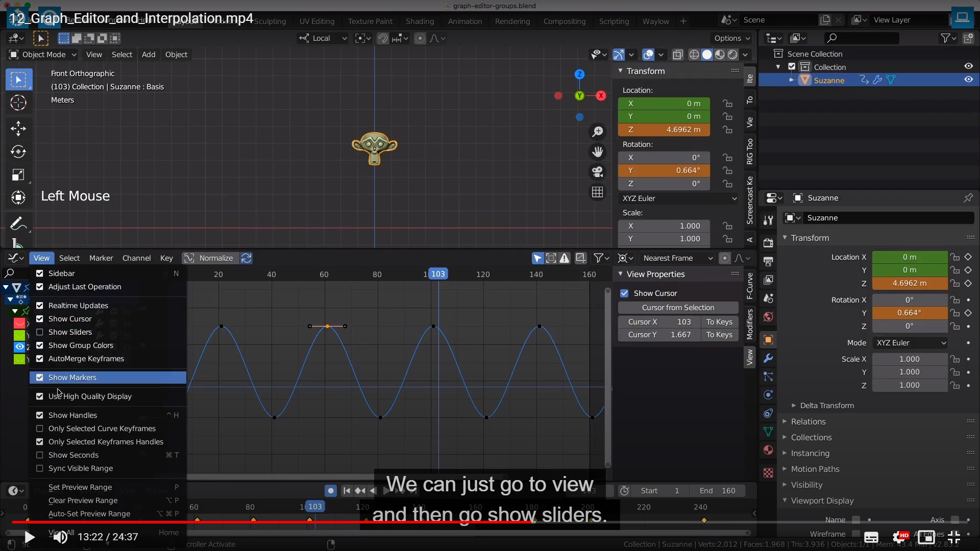980x551 pixels.
Task: Open the Nearest Frame snapping dropdown
Action: click(677, 258)
